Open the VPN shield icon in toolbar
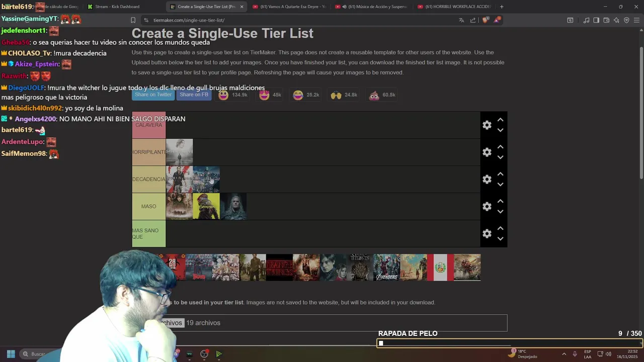Screen dimensions: 644x362 click(x=626, y=20)
